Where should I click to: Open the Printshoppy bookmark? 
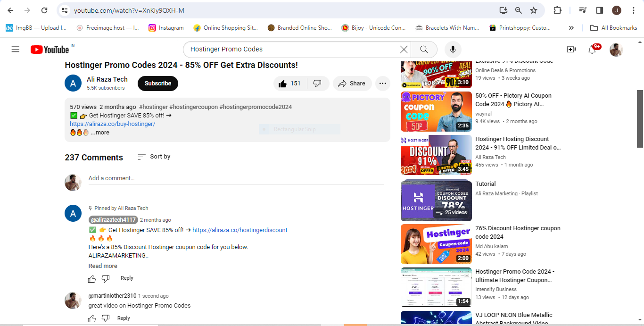[x=520, y=28]
